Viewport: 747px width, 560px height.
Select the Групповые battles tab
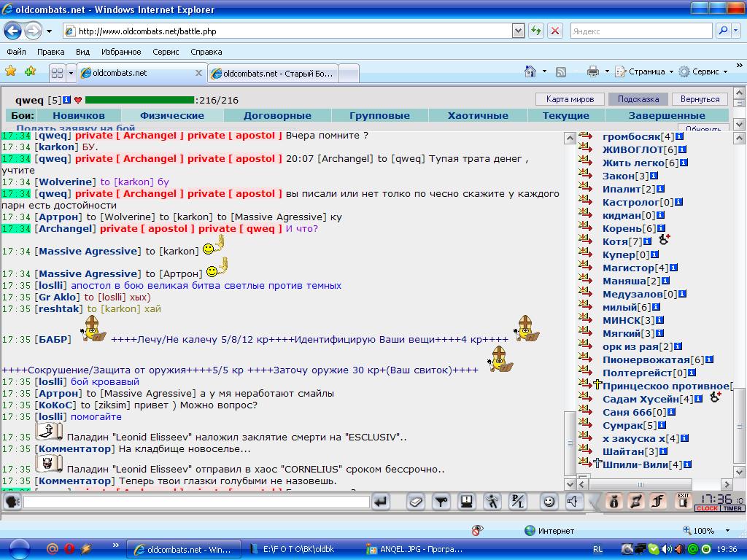pos(379,115)
